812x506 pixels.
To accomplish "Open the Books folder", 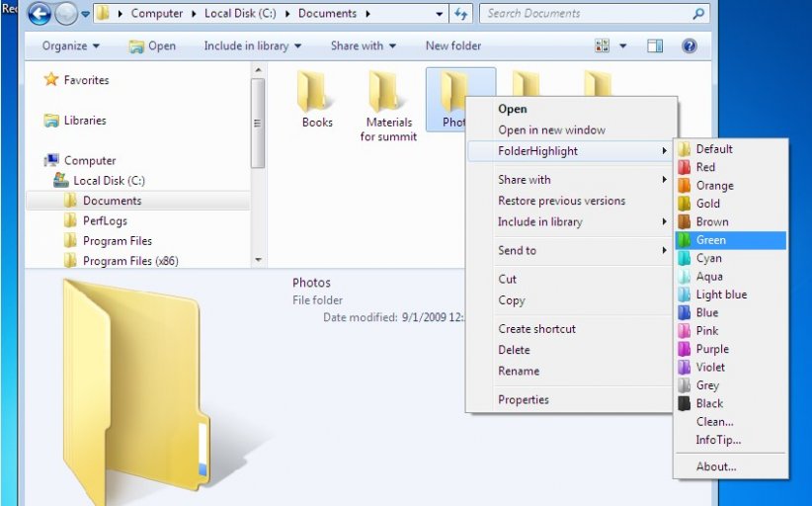I will coord(317,101).
